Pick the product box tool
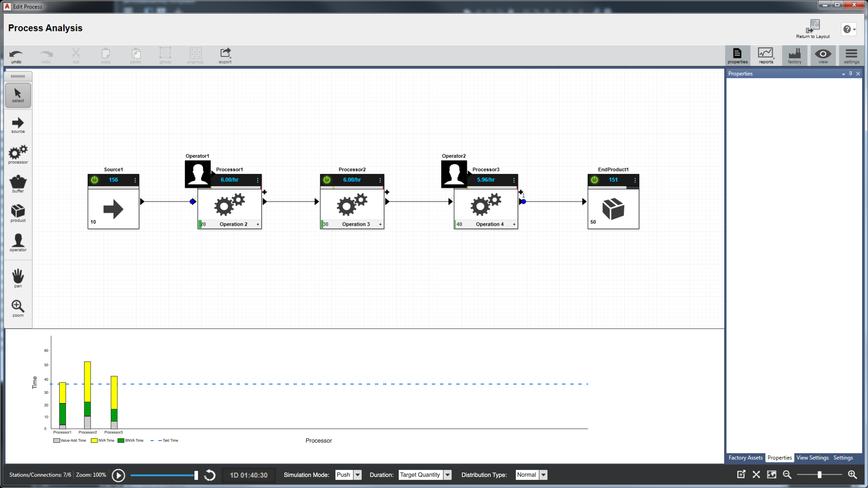 click(x=18, y=213)
